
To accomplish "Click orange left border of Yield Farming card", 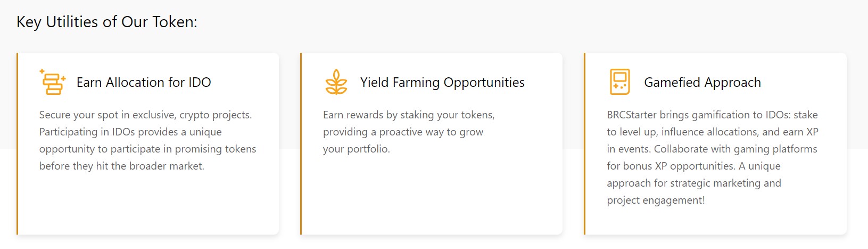I will click(301, 143).
